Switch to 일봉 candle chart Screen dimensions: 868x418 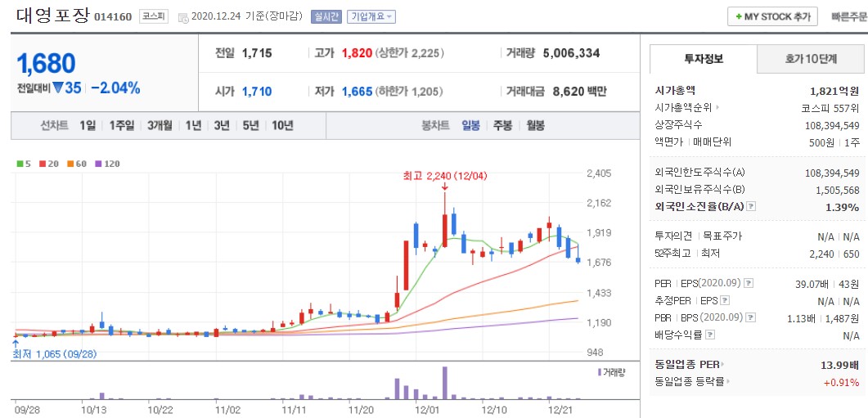tap(471, 126)
